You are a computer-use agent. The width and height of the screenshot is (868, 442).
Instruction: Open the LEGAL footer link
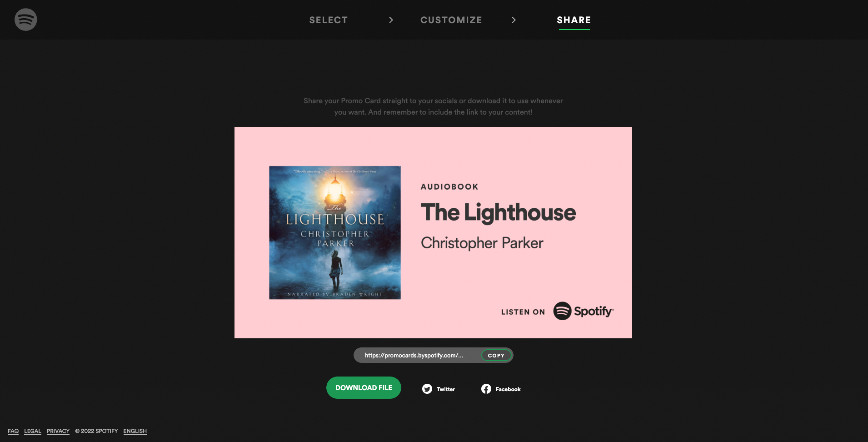coord(33,431)
